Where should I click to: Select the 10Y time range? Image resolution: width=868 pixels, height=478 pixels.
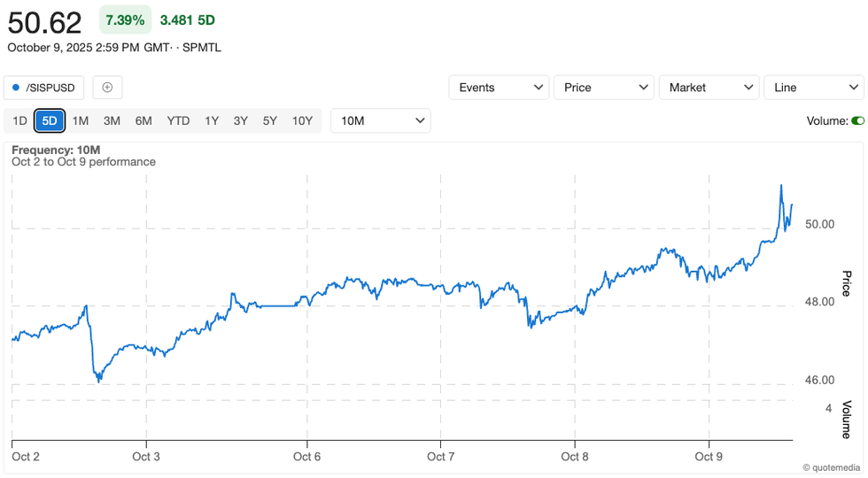[302, 120]
